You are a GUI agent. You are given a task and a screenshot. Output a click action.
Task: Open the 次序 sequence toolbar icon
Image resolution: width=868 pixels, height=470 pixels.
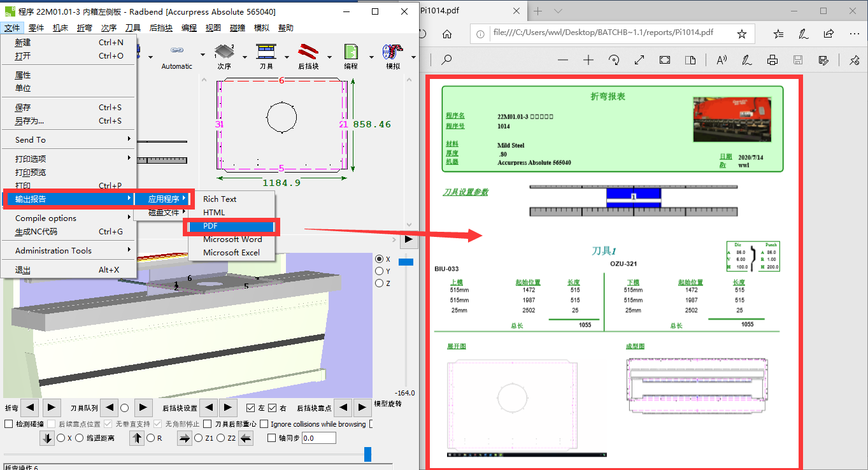[224, 52]
